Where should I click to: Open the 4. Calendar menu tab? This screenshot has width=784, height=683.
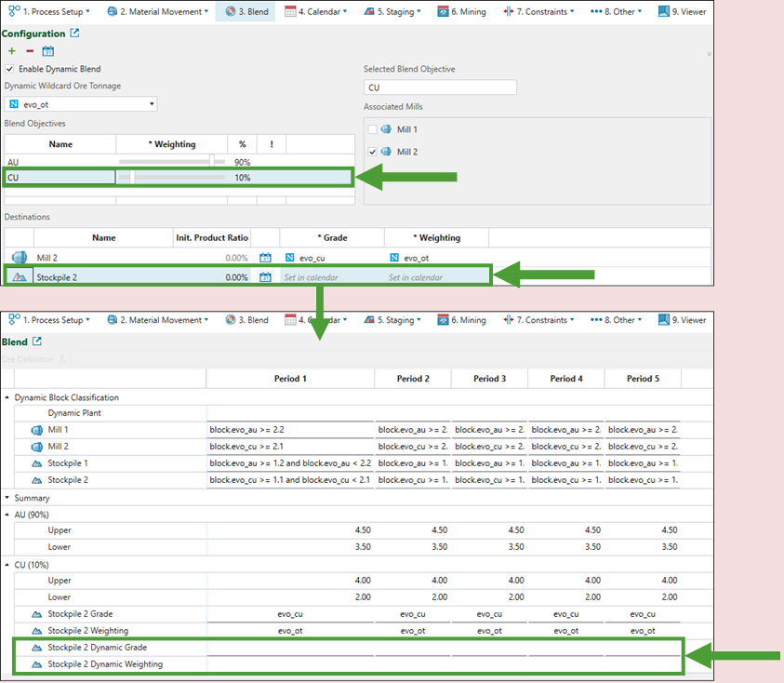coord(316,12)
